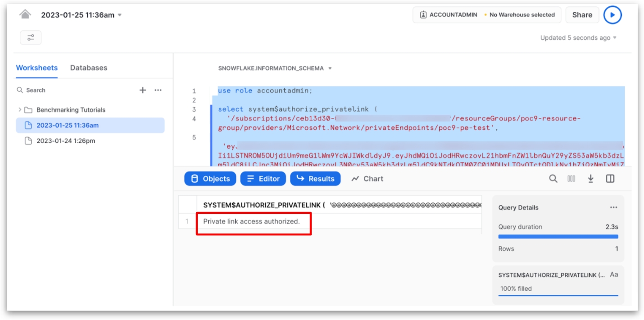This screenshot has height=320, width=644.
Task: Open worksheet list more options ellipsis
Action: pyautogui.click(x=158, y=90)
